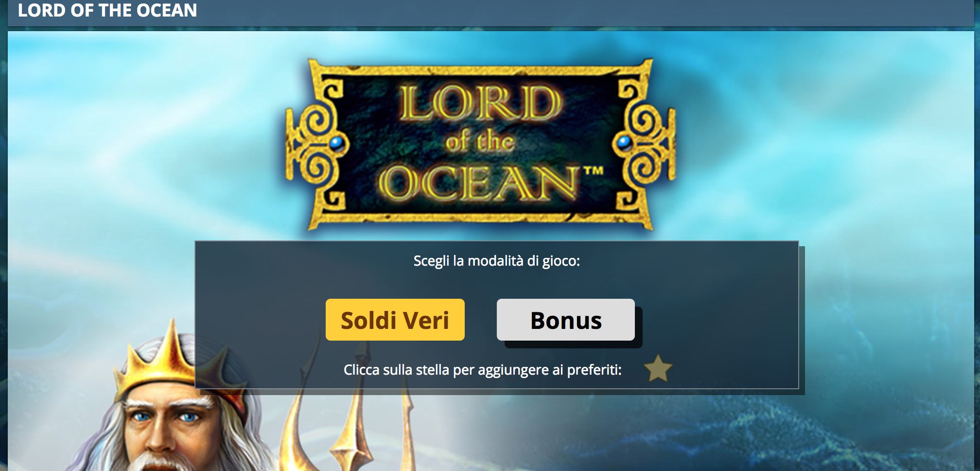
Task: Click the TM mark on the logo
Action: pos(593,171)
